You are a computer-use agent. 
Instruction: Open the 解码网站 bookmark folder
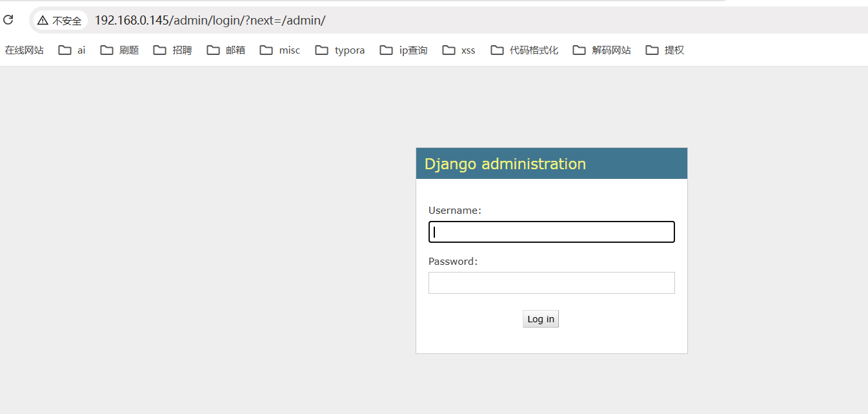pyautogui.click(x=601, y=50)
